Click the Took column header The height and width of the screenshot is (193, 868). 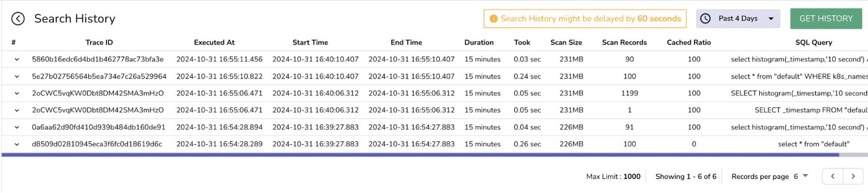tap(522, 43)
